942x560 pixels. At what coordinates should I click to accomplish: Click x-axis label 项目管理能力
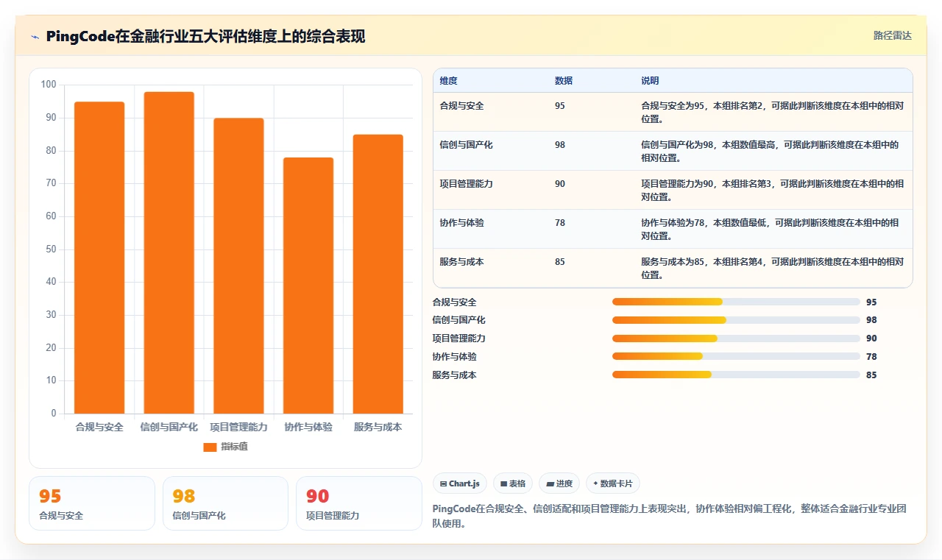[x=238, y=427]
